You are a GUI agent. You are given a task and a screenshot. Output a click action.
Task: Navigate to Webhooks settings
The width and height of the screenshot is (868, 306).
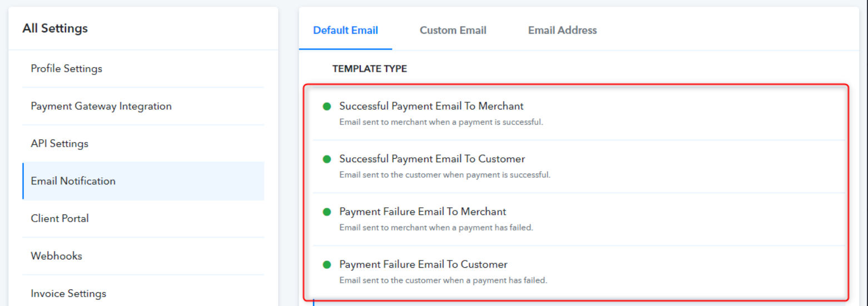pos(143,256)
